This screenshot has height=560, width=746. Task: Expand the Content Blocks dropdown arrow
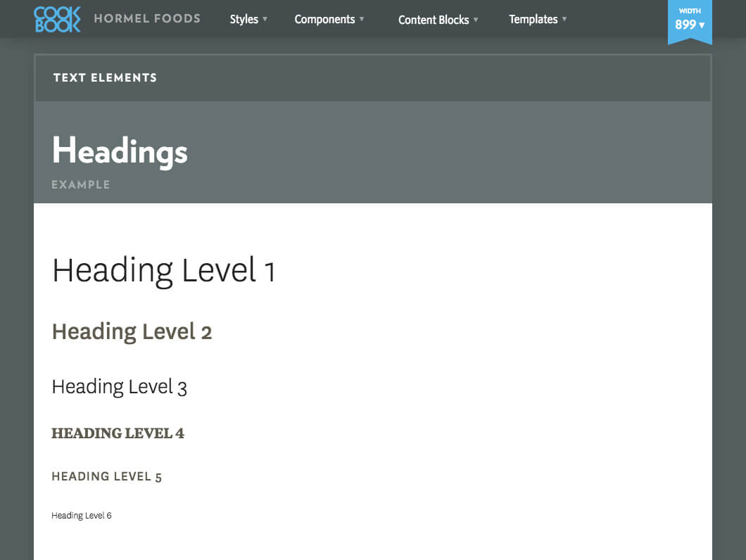coord(476,20)
